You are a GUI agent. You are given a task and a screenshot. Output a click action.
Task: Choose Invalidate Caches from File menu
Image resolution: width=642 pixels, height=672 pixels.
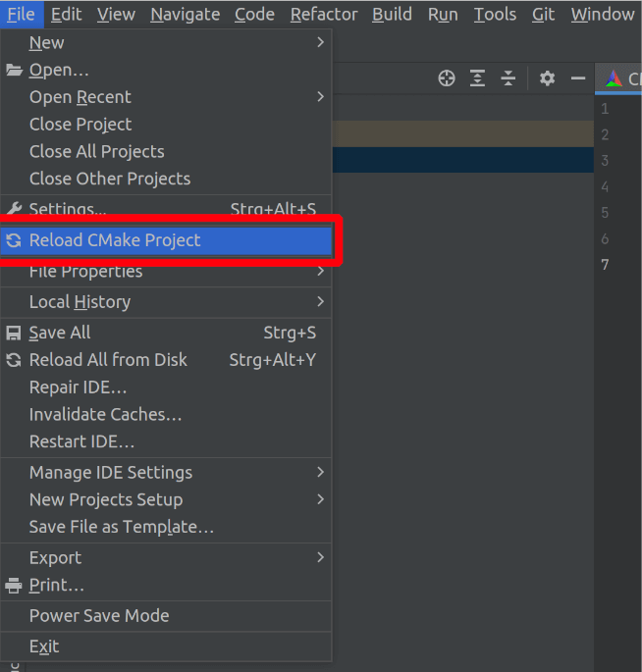[x=105, y=415]
